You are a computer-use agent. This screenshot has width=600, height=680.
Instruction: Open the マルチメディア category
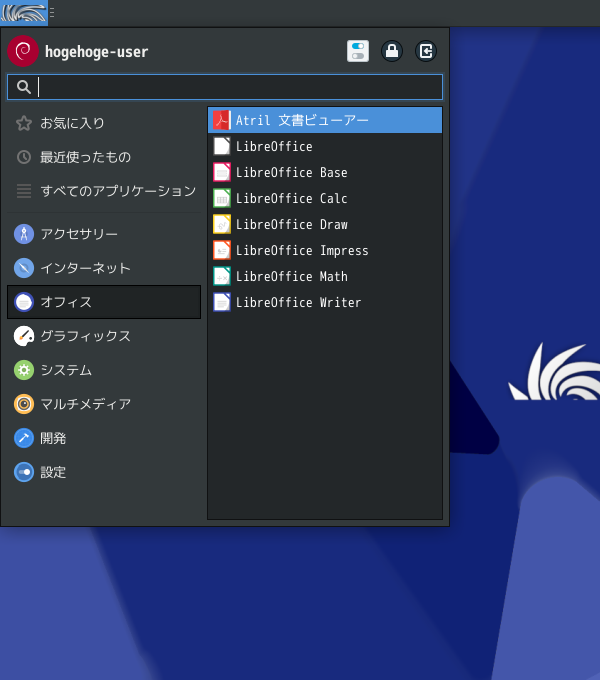(x=104, y=404)
